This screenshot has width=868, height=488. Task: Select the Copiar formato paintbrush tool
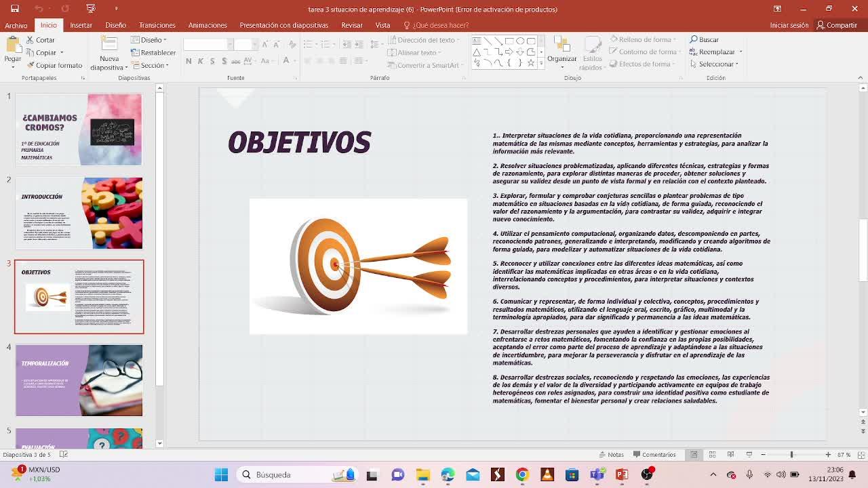54,65
